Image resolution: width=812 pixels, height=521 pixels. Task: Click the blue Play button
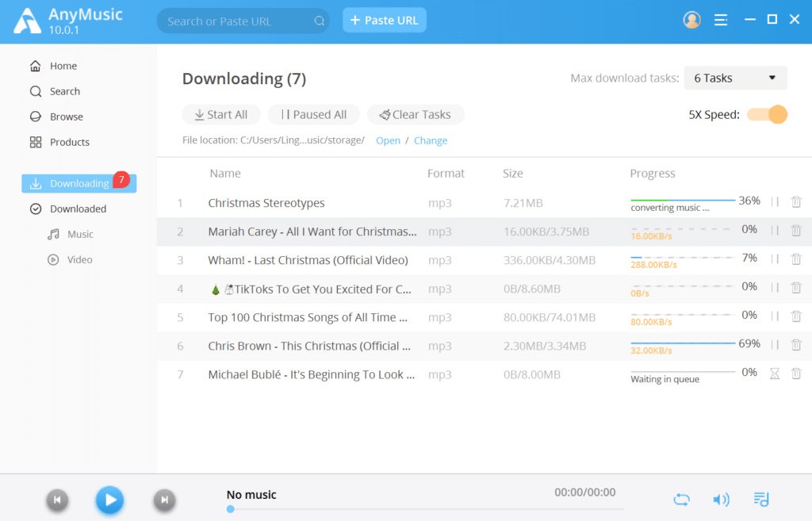109,500
